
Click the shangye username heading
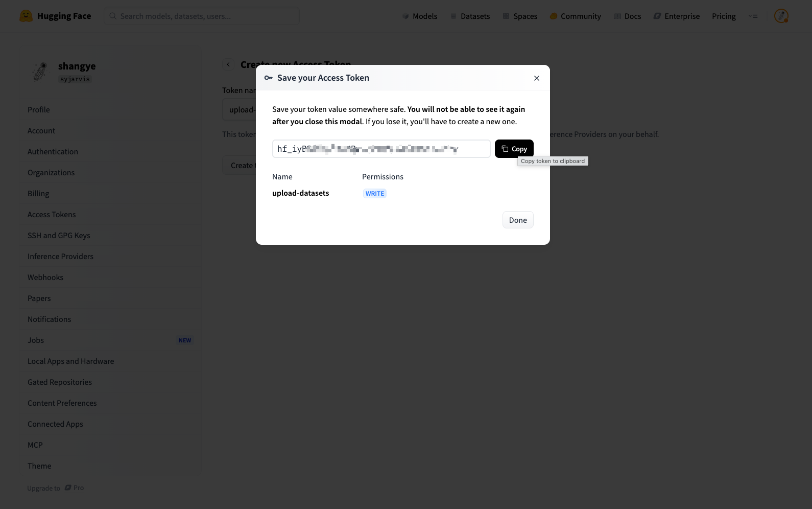tap(77, 66)
